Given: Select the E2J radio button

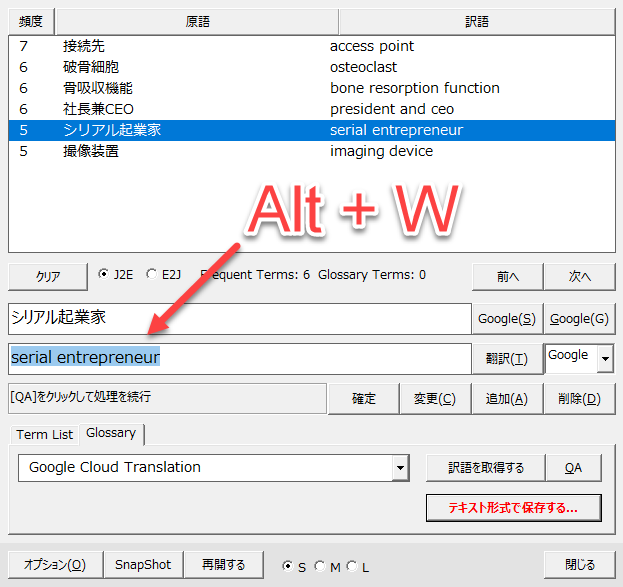Looking at the screenshot, I should 152,275.
